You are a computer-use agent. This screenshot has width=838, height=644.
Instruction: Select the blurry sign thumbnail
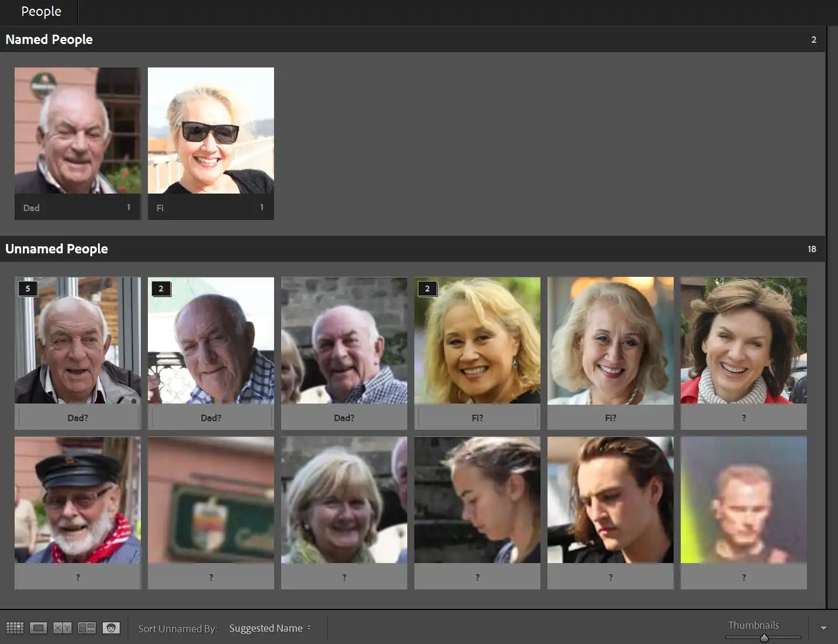pyautogui.click(x=211, y=500)
